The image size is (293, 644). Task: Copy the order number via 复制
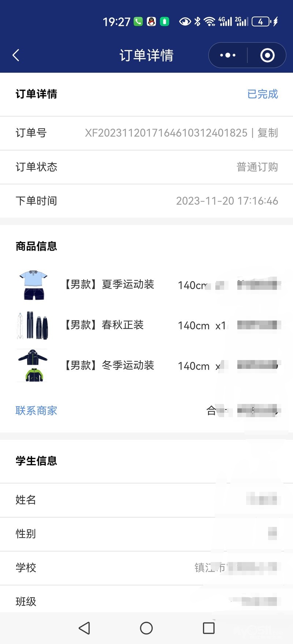coord(268,133)
